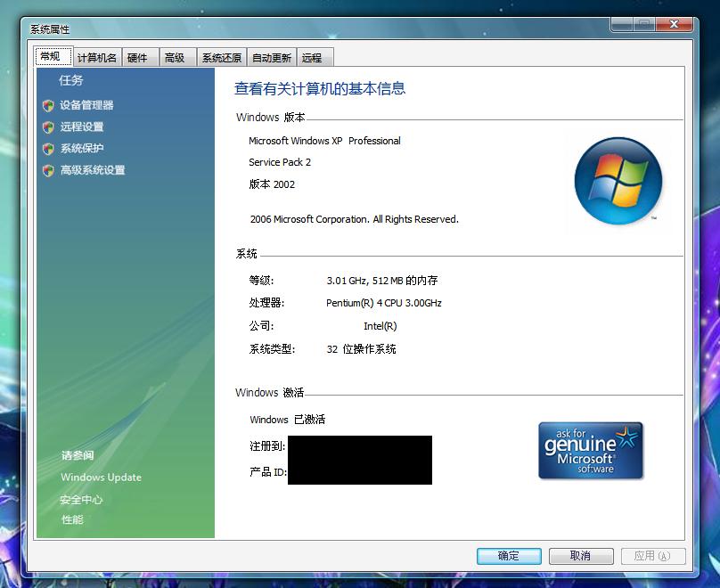Click the shield icon beside 远程设置
The width and height of the screenshot is (720, 588).
click(x=48, y=127)
